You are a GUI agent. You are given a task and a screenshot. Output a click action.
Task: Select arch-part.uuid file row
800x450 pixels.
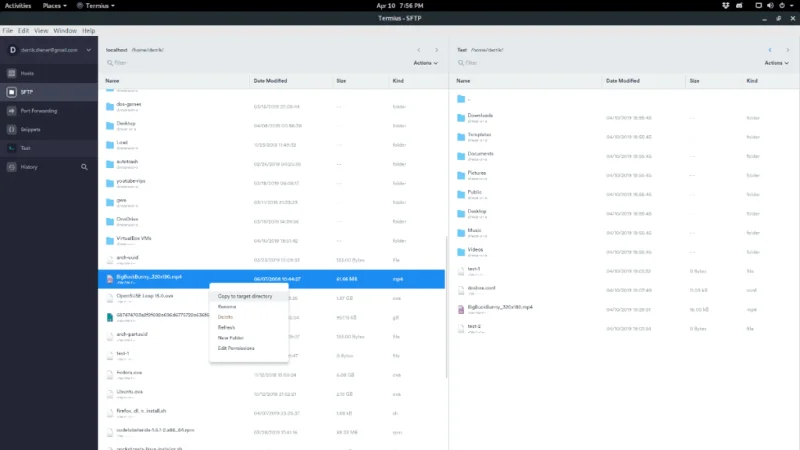tap(271, 336)
